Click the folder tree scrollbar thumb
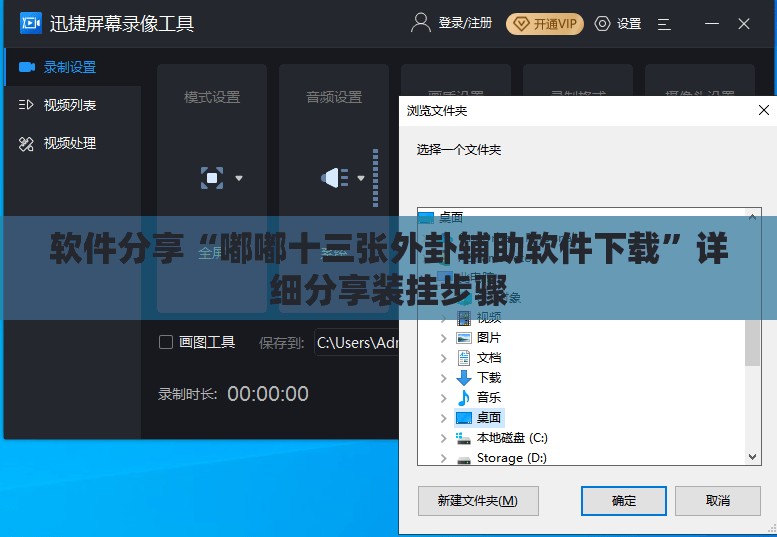This screenshot has width=777, height=537. click(x=752, y=342)
